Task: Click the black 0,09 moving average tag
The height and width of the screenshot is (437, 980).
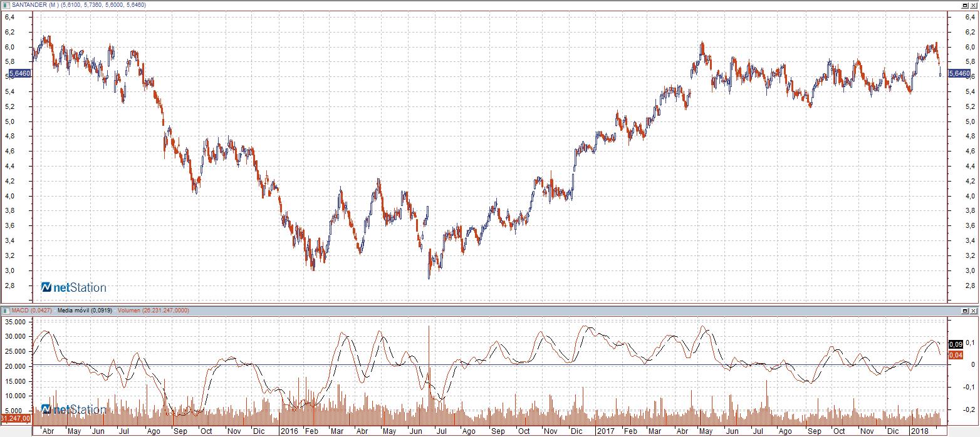Action: pyautogui.click(x=956, y=344)
